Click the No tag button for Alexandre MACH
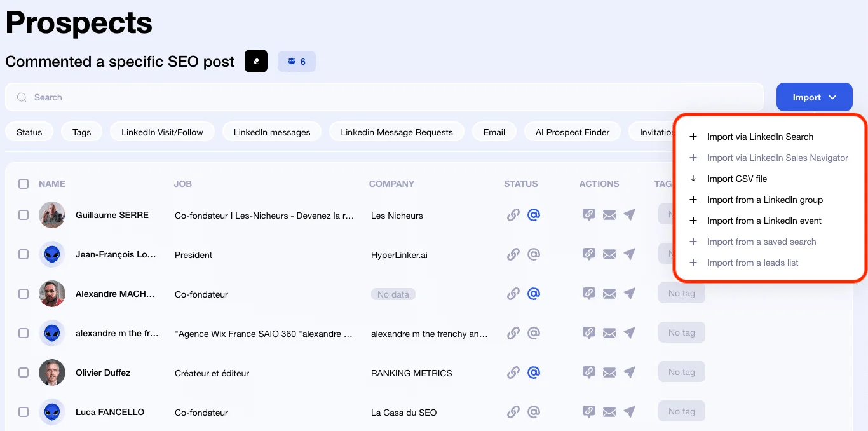 pos(682,293)
